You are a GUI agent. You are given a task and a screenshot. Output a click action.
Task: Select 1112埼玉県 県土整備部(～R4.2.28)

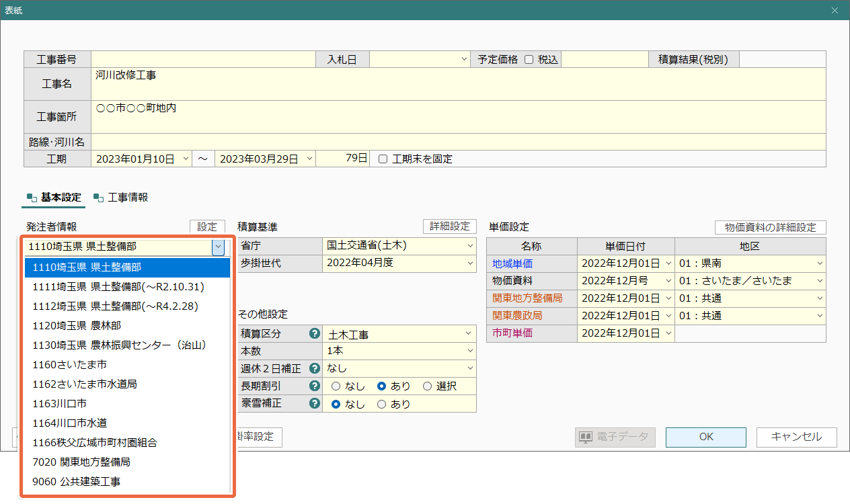(x=127, y=306)
